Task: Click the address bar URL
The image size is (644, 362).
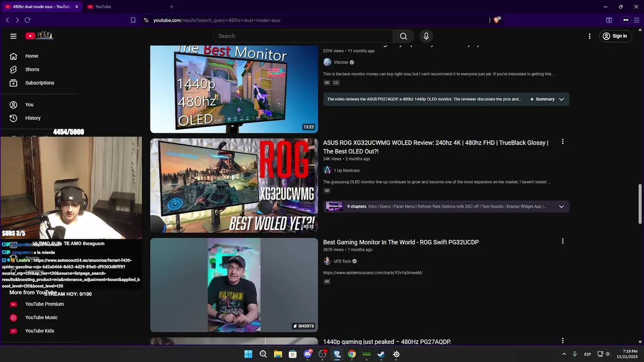Action: coord(217,20)
